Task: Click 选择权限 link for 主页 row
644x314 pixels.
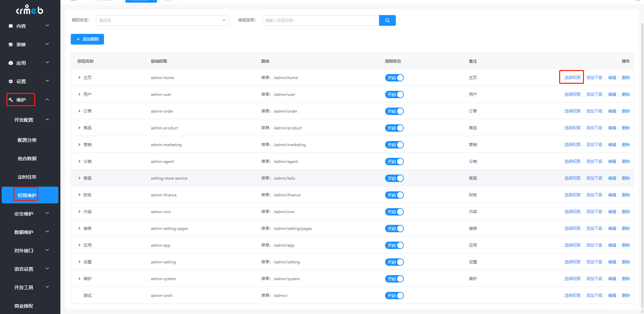Action: (572, 78)
